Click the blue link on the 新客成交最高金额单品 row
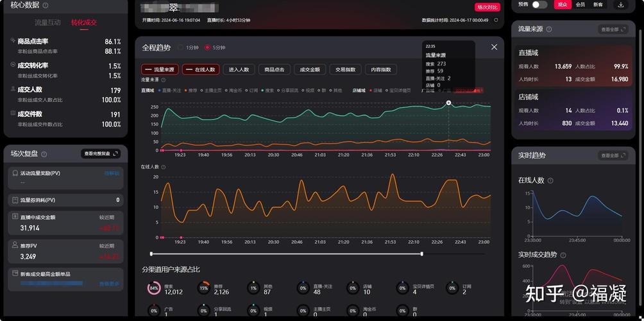This screenshot has height=321, width=644. [109, 284]
